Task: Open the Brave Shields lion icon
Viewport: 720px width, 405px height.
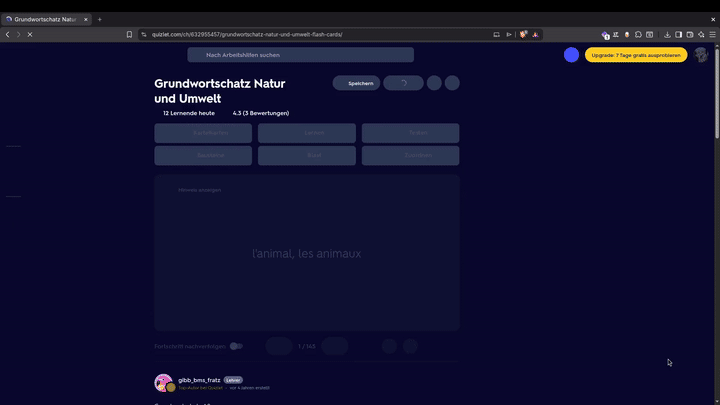Action: 523,34
